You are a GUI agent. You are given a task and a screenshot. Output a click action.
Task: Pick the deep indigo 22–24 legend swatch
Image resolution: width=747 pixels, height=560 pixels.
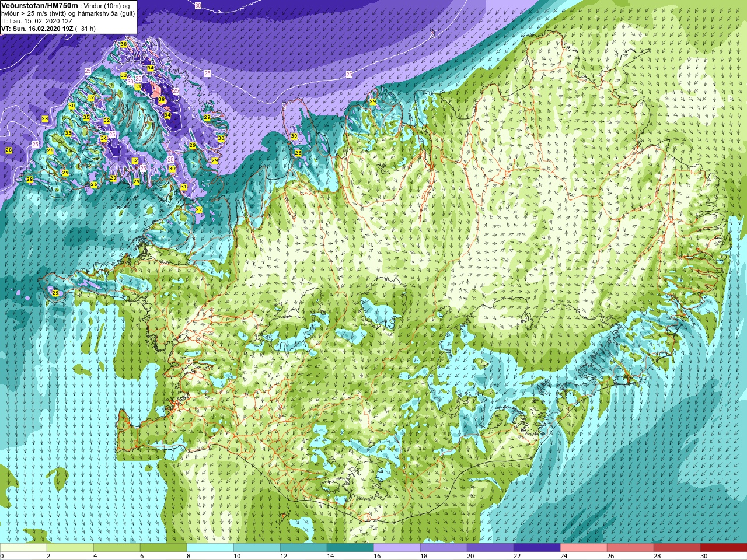click(x=537, y=547)
